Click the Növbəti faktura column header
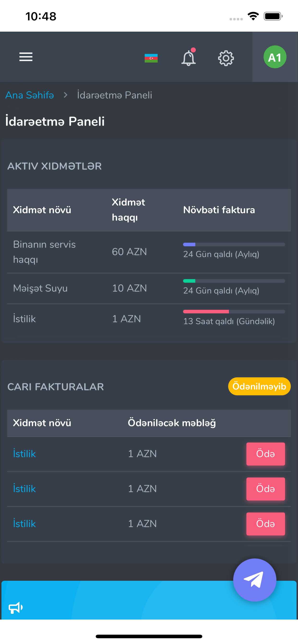 tap(219, 210)
